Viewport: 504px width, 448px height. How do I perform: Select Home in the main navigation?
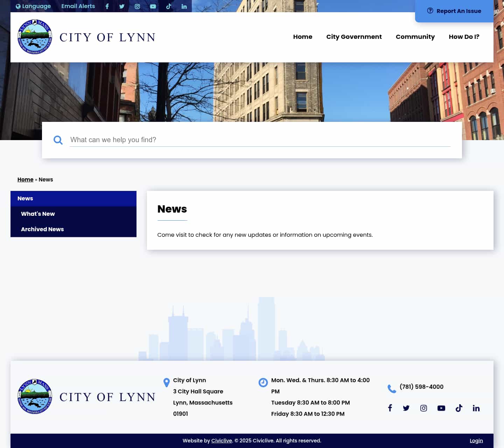coord(302,36)
